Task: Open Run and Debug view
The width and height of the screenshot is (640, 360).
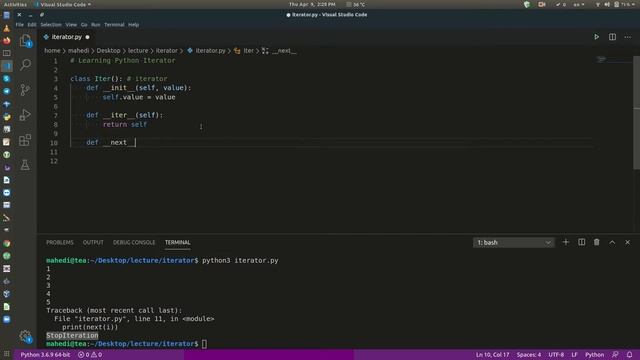Action: [25, 115]
